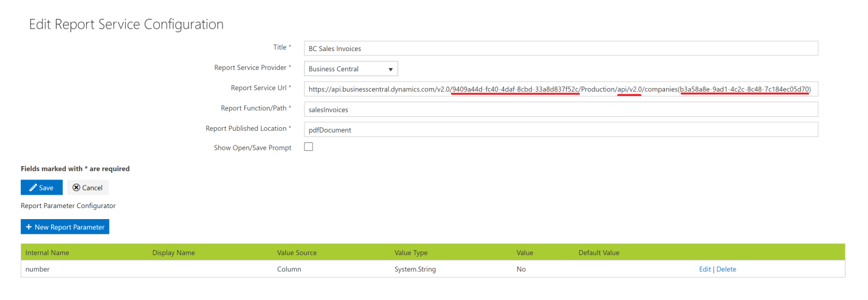
Task: Select the number cell in parameter row
Action: tap(38, 269)
